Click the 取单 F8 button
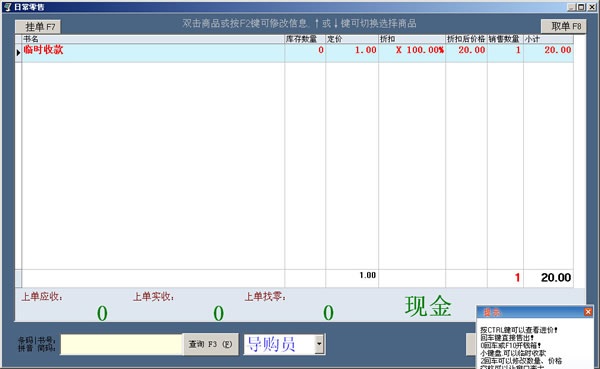 pyautogui.click(x=563, y=26)
